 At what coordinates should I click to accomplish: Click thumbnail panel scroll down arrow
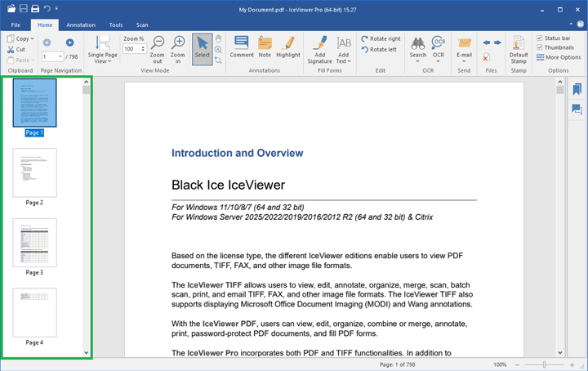click(x=87, y=353)
